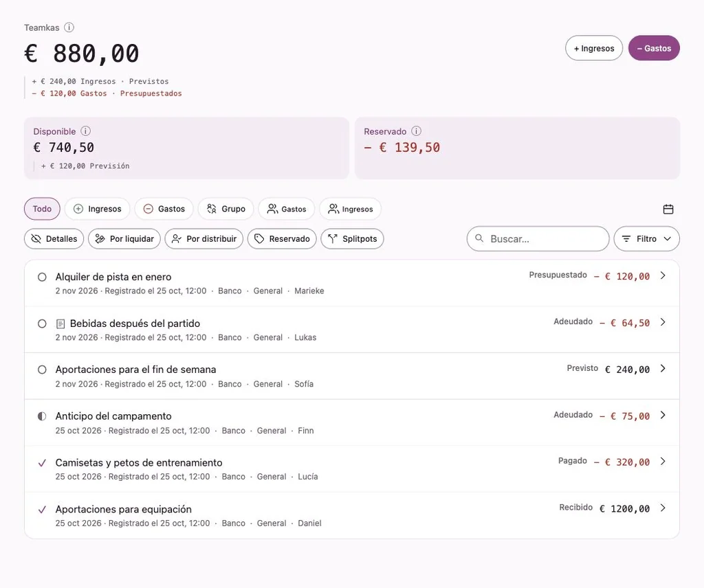Click the Previsto status label
The height and width of the screenshot is (588, 704).
point(582,367)
